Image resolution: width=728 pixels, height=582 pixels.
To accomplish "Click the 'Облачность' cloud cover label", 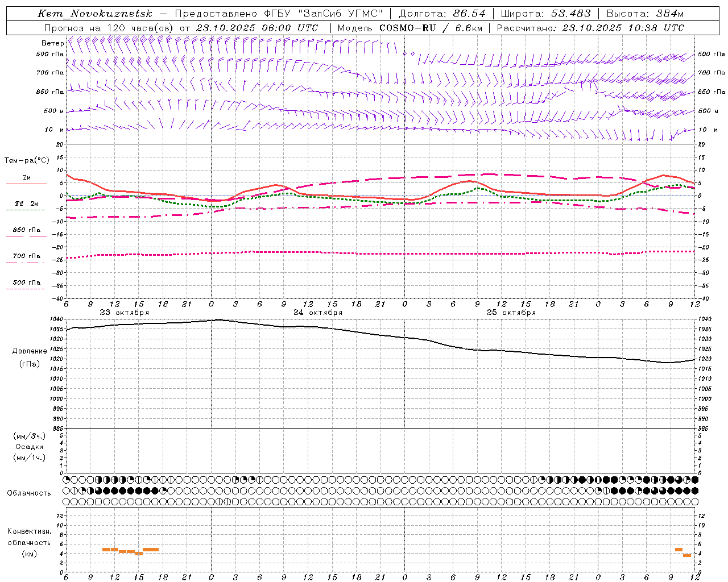I will 29,493.
